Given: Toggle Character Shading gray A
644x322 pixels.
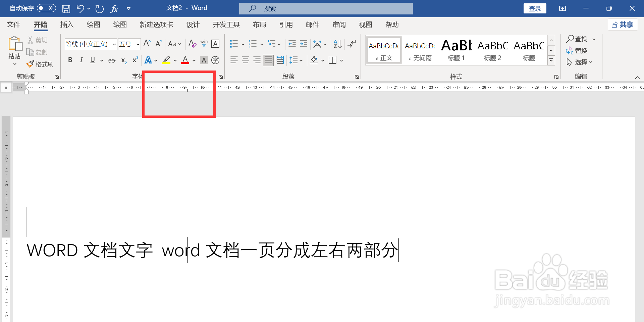Looking at the screenshot, I should tap(204, 60).
